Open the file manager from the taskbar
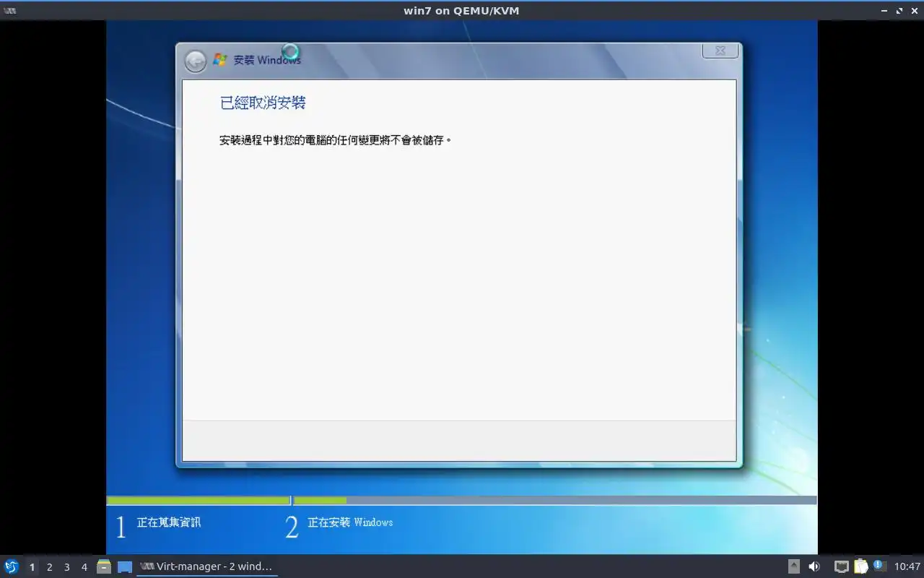The width and height of the screenshot is (924, 578). point(104,566)
